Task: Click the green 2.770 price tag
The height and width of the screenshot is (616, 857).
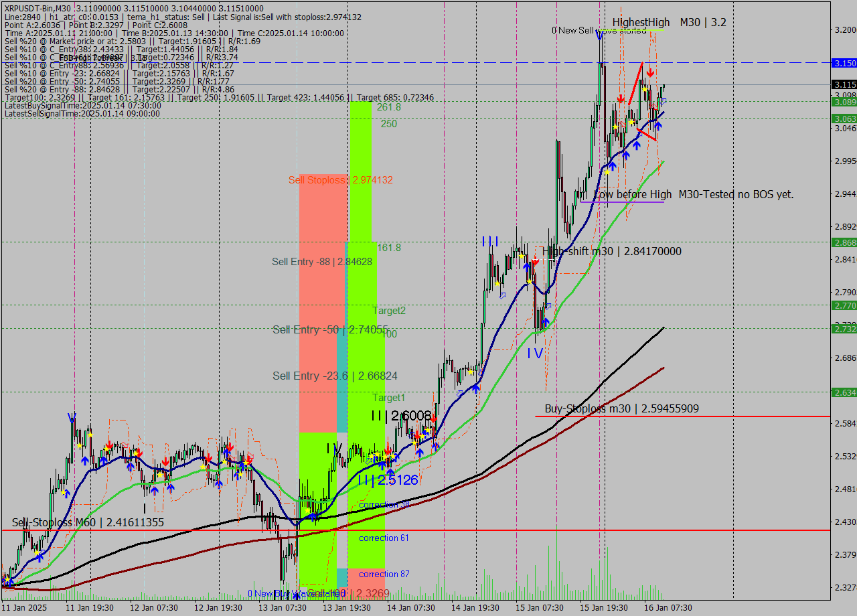Action: pos(844,305)
